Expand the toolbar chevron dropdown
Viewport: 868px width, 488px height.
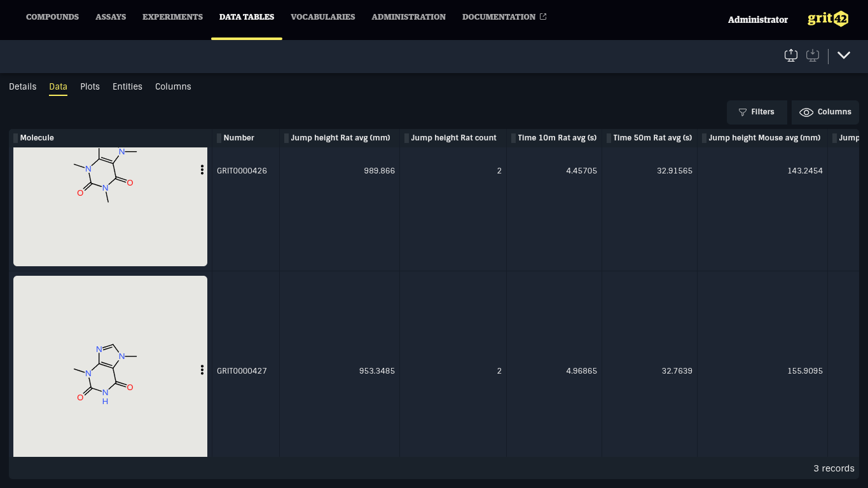(843, 55)
